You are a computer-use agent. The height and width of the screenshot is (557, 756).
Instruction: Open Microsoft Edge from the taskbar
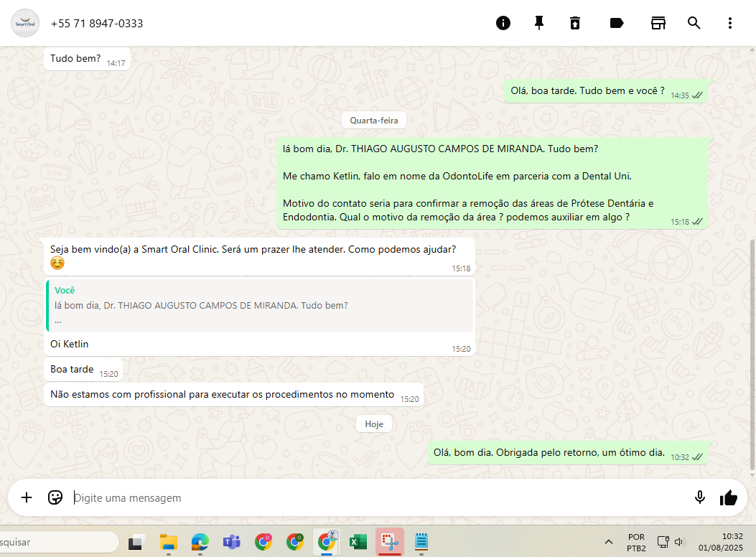[x=200, y=542]
